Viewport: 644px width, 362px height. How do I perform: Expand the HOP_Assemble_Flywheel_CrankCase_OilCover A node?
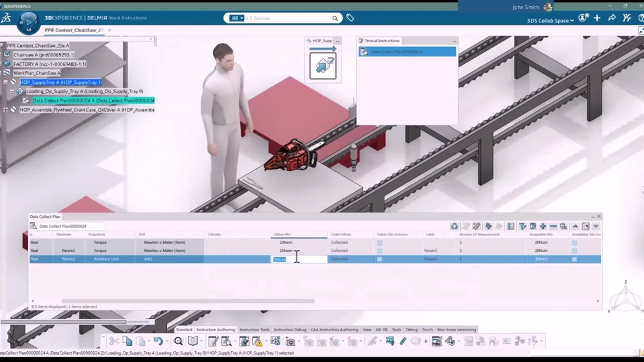pyautogui.click(x=6, y=109)
